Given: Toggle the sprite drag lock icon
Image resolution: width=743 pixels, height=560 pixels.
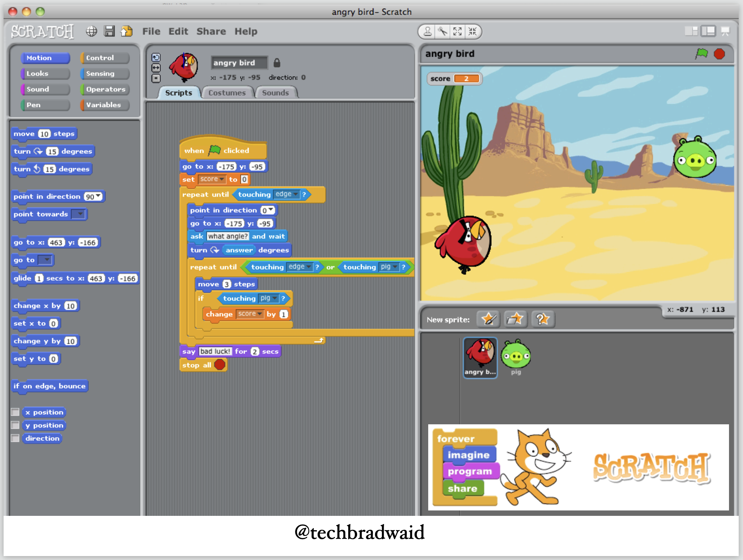Looking at the screenshot, I should (277, 63).
